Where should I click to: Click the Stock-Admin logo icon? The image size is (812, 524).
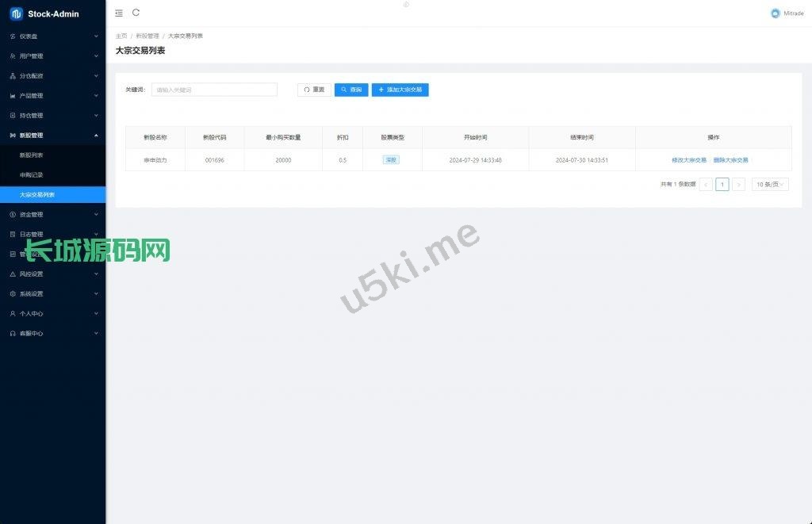pos(16,14)
